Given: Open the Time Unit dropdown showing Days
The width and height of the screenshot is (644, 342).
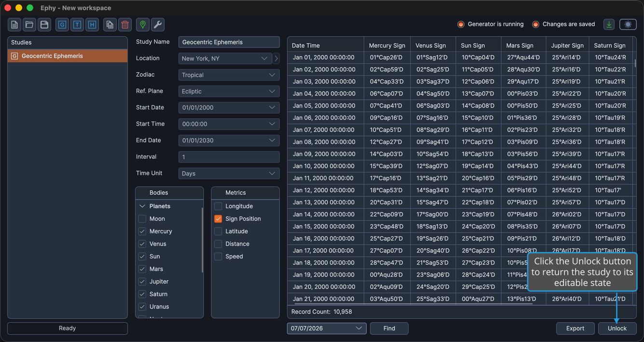Looking at the screenshot, I should (x=229, y=173).
